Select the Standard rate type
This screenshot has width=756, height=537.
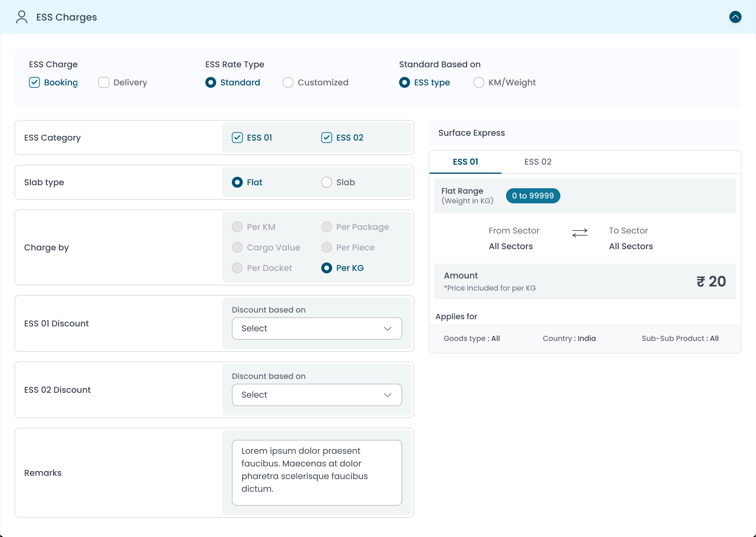(211, 82)
